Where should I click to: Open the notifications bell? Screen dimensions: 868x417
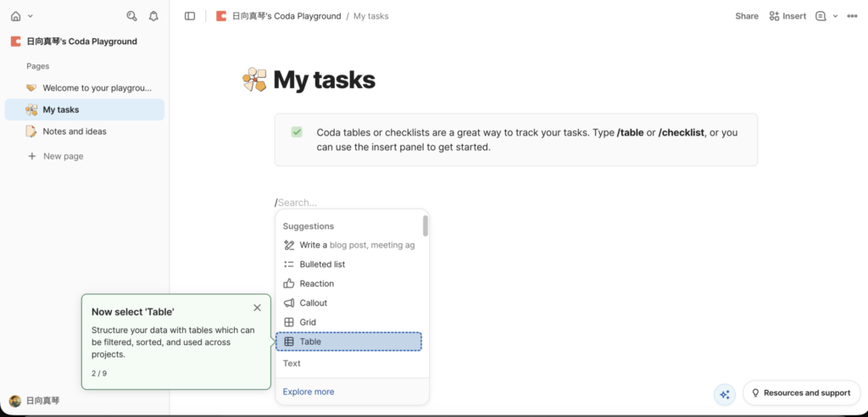pyautogui.click(x=153, y=16)
